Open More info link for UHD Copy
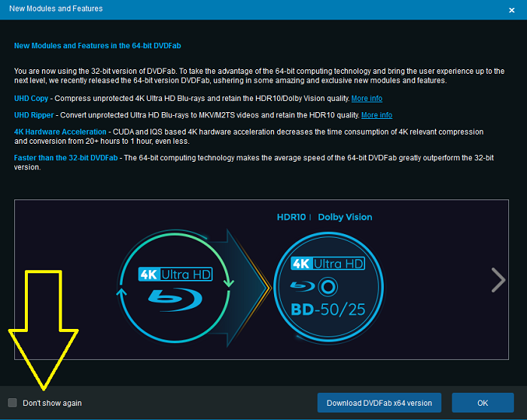Screen dimensions: 527x420 (367, 99)
